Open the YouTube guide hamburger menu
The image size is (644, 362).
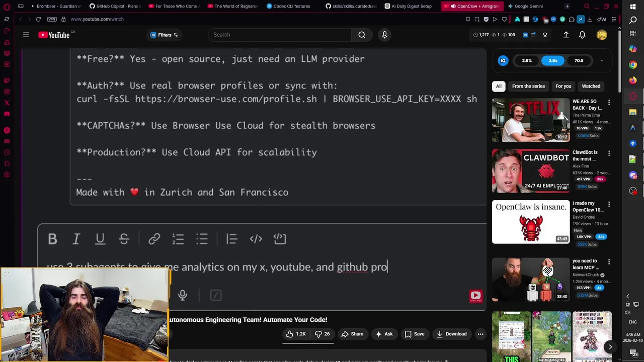click(26, 35)
